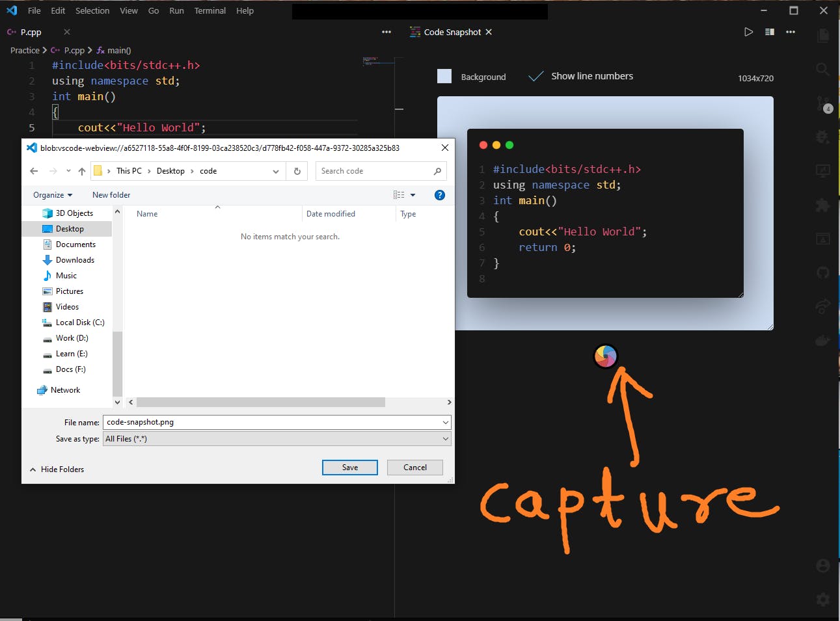
Task: Open the Edit menu
Action: (x=58, y=10)
